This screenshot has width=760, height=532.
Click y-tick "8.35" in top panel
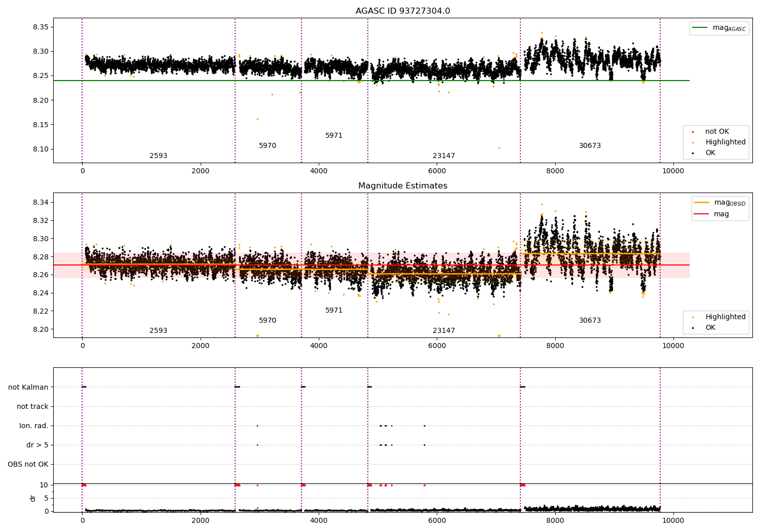pyautogui.click(x=41, y=27)
